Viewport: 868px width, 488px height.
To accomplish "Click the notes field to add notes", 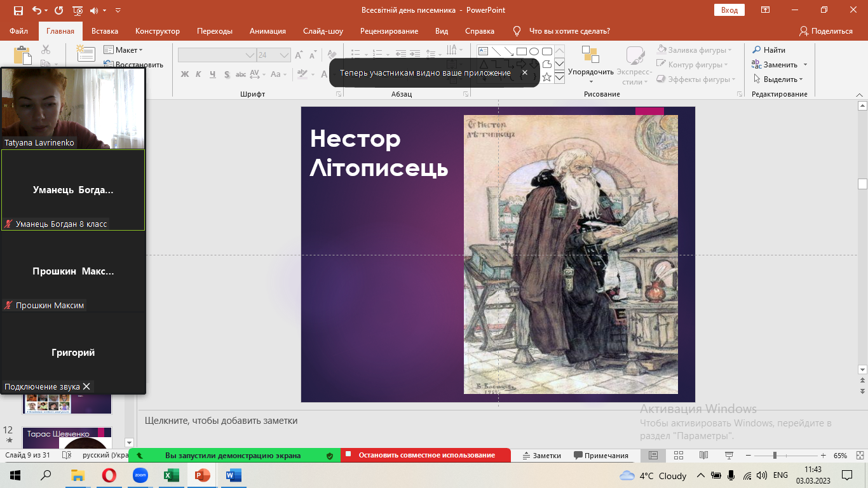I will pyautogui.click(x=496, y=421).
